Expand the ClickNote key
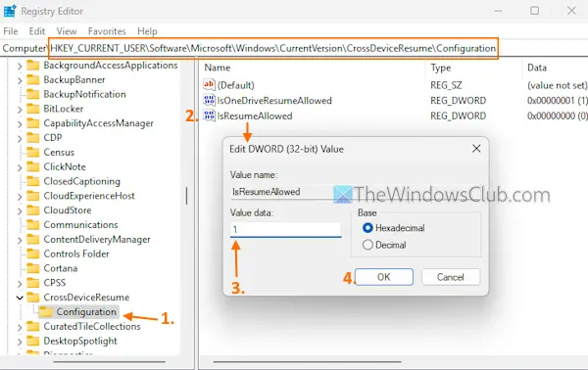Screen dimensions: 588x370 (x=20, y=167)
